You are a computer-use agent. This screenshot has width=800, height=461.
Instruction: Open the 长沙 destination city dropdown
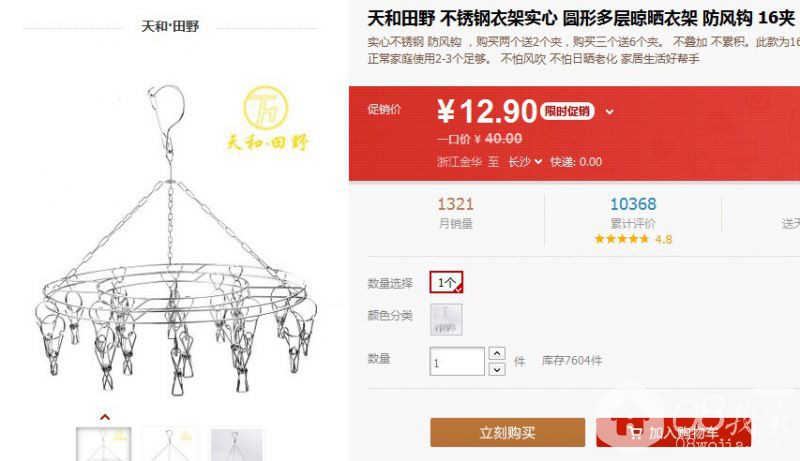pos(524,162)
